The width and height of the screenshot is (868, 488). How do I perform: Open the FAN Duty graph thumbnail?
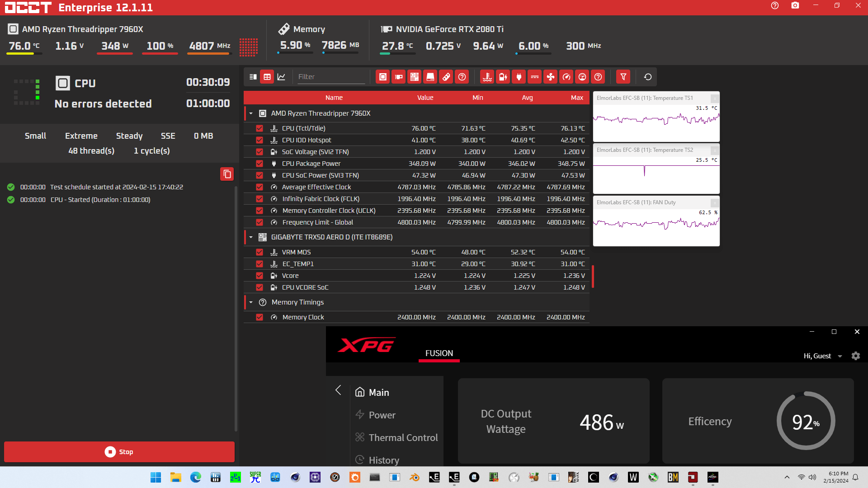[656, 221]
